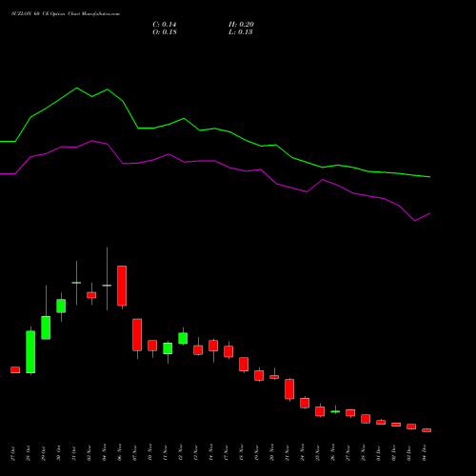Click the 27 Oct date label

tap(13, 453)
